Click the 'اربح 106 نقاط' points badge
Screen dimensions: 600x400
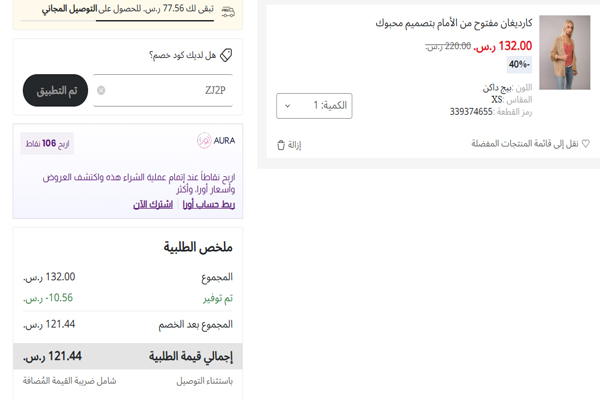click(46, 143)
